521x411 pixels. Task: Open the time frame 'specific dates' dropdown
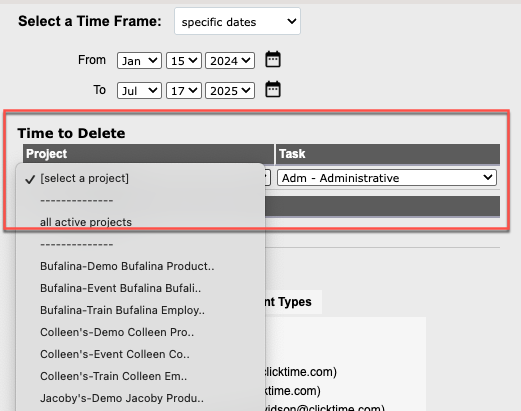click(237, 22)
